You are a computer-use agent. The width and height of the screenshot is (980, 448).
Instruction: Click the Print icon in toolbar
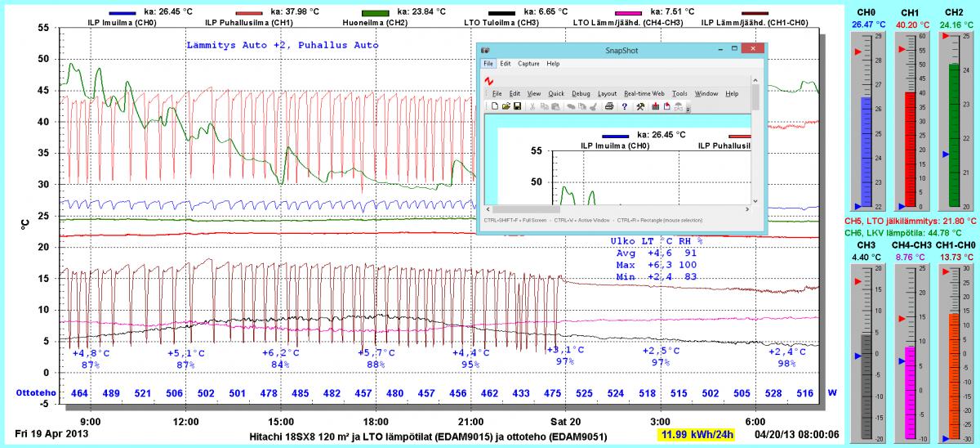pyautogui.click(x=609, y=106)
